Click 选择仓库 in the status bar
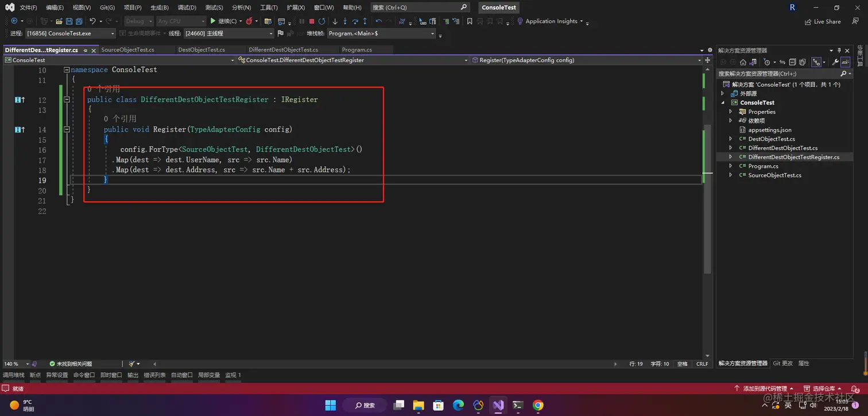The image size is (868, 416). click(823, 388)
